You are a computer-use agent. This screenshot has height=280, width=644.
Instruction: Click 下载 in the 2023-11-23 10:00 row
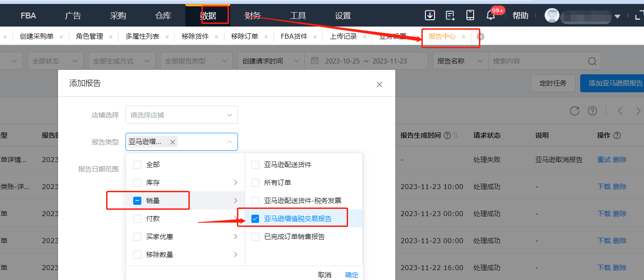[x=604, y=187]
